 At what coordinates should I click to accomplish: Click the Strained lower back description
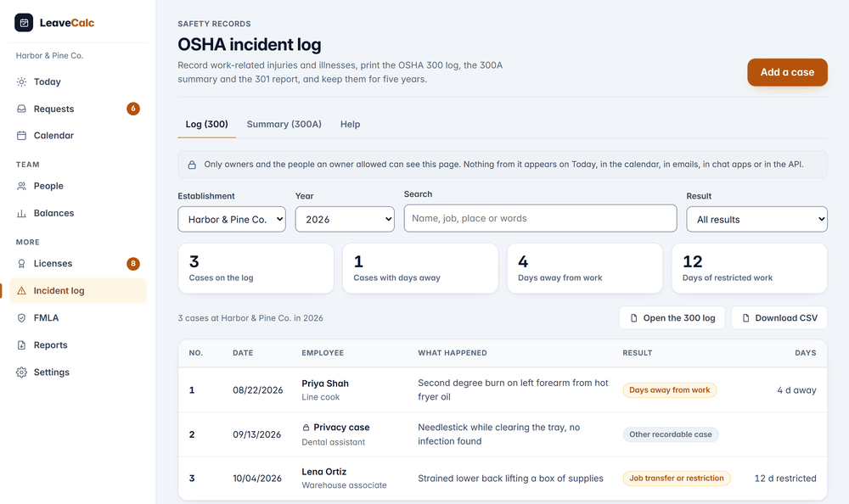point(510,479)
